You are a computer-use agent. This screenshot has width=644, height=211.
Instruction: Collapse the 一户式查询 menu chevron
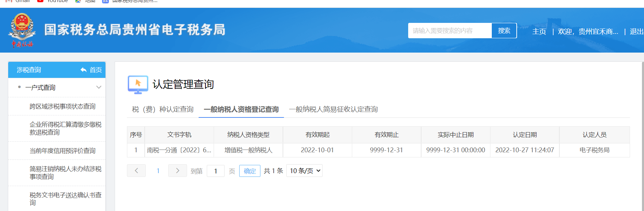99,87
